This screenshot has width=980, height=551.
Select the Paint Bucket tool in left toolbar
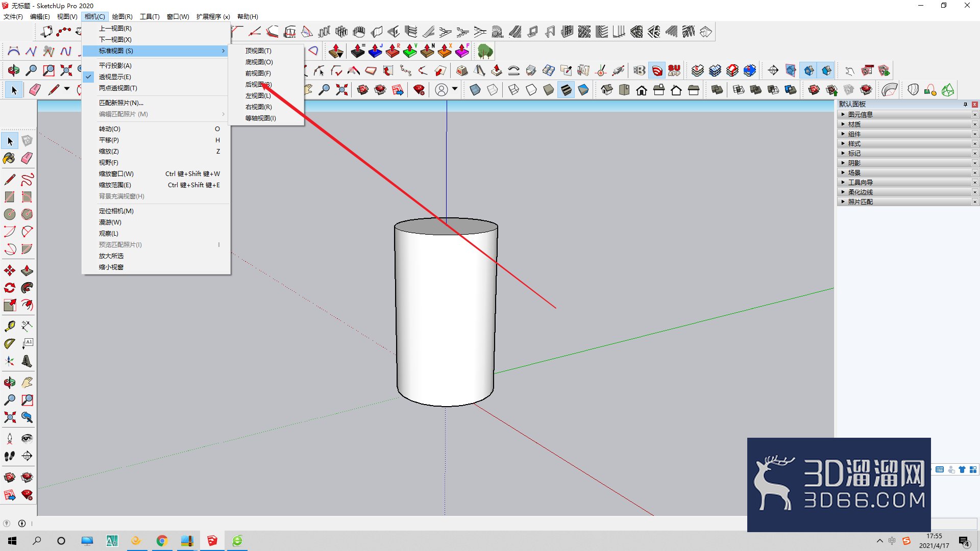coord(10,158)
